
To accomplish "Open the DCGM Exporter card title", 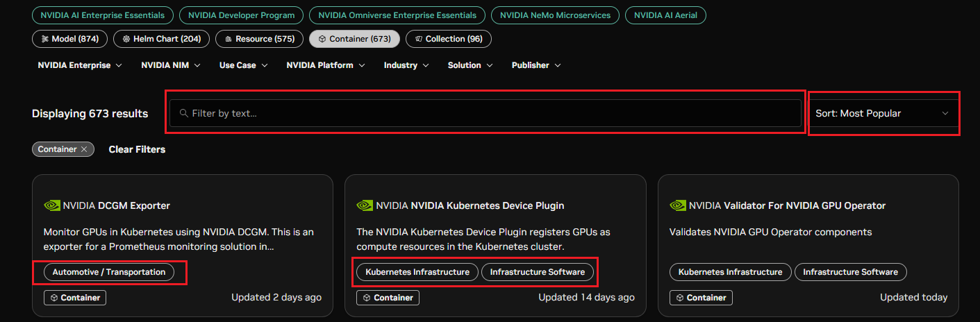I will point(134,205).
